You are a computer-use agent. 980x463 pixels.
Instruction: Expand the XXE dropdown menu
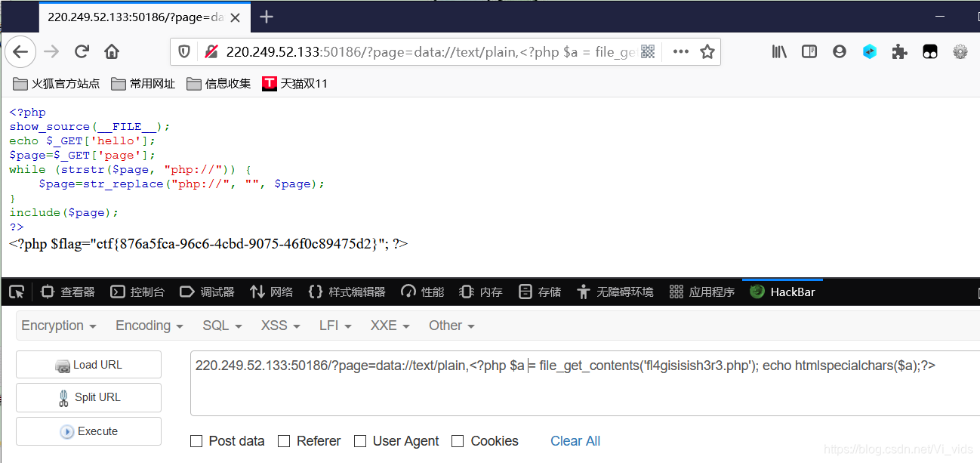click(x=390, y=326)
